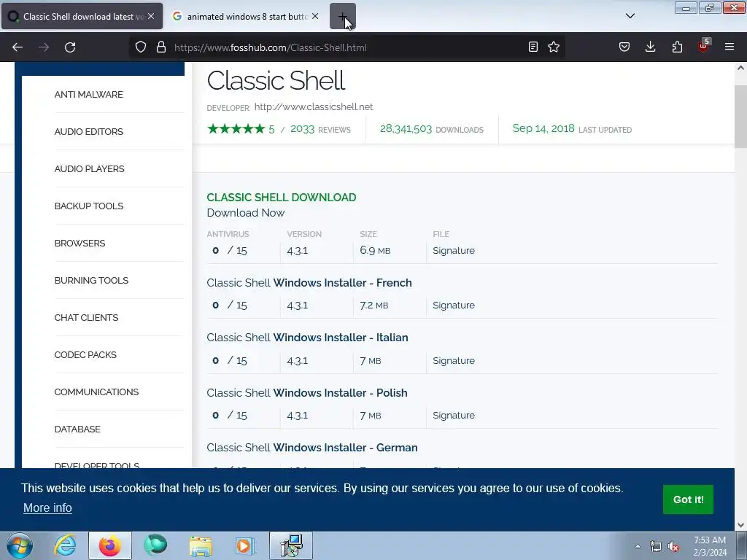Image resolution: width=747 pixels, height=560 pixels.
Task: Click page scrollbar up arrow
Action: tap(741, 68)
